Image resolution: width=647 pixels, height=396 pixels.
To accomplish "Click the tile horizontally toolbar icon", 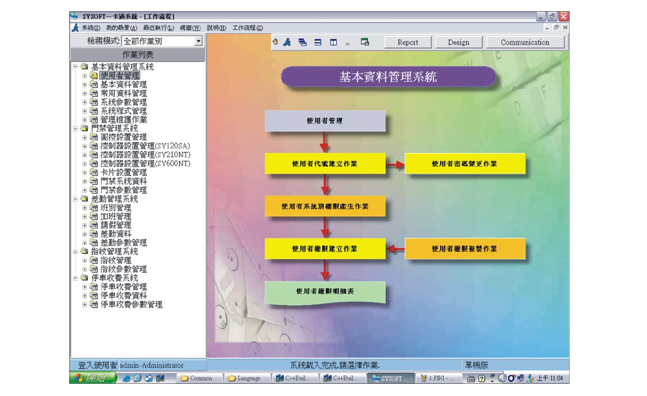I will [318, 42].
